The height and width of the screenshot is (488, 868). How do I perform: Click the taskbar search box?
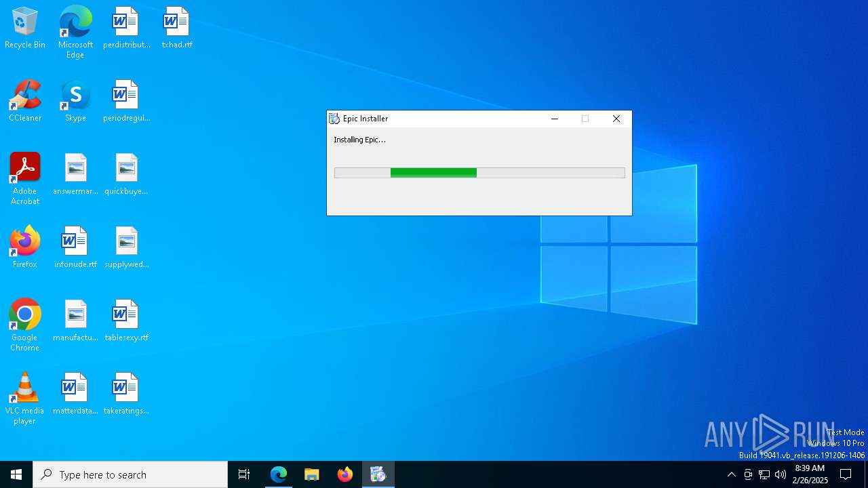click(130, 474)
